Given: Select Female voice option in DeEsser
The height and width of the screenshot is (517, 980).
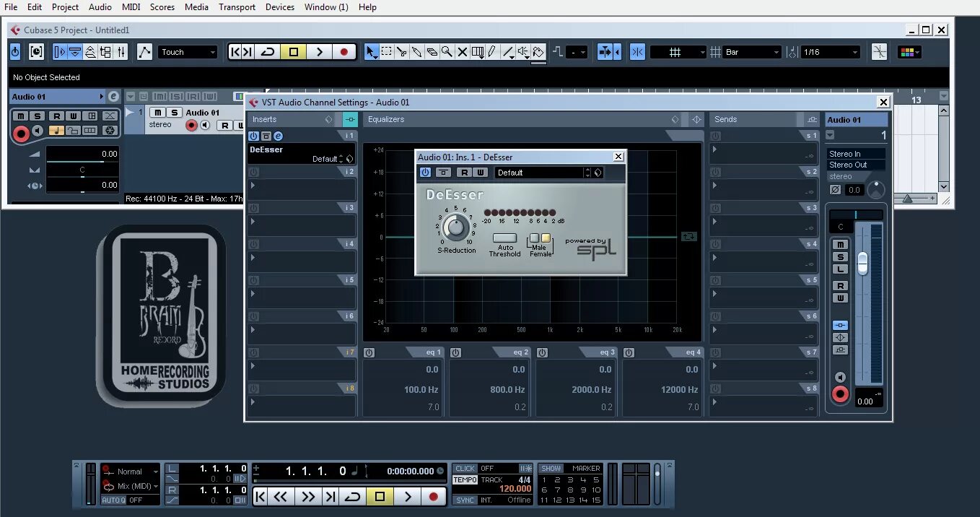Looking at the screenshot, I should point(546,238).
